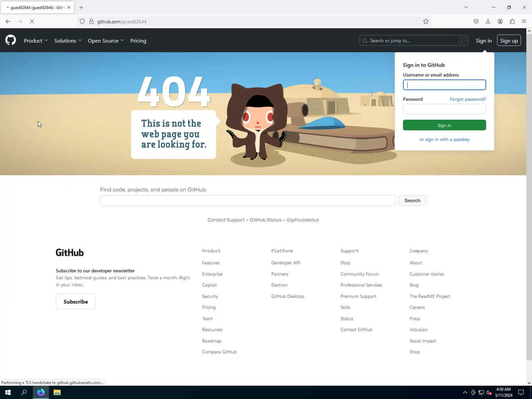The height and width of the screenshot is (399, 532).
Task: Focus the Find code, projects, people field
Action: (248, 200)
